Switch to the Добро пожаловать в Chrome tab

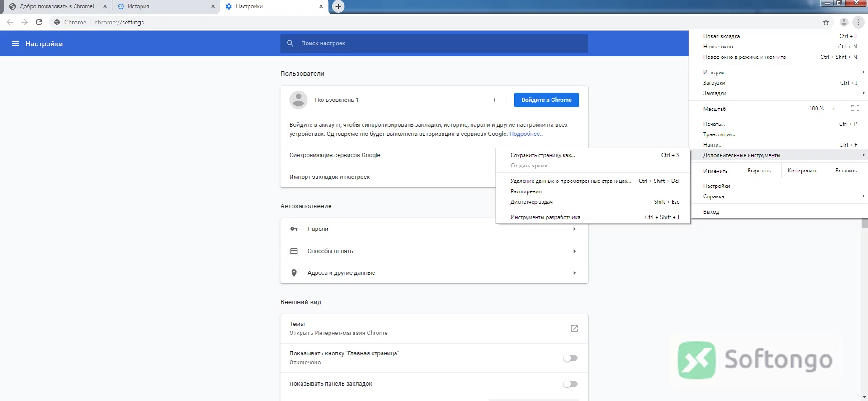pyautogui.click(x=57, y=6)
